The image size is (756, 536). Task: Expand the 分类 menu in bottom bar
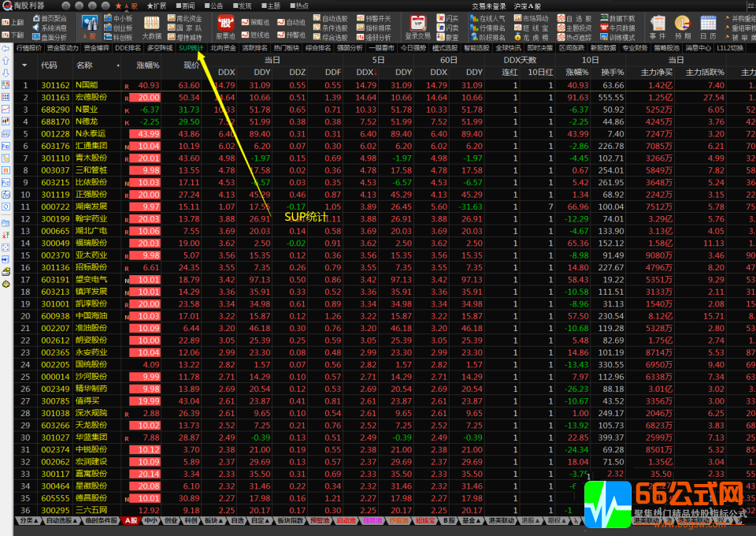27,521
